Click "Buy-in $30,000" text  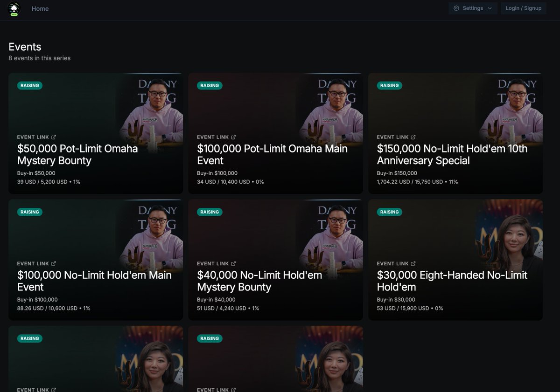click(x=396, y=300)
